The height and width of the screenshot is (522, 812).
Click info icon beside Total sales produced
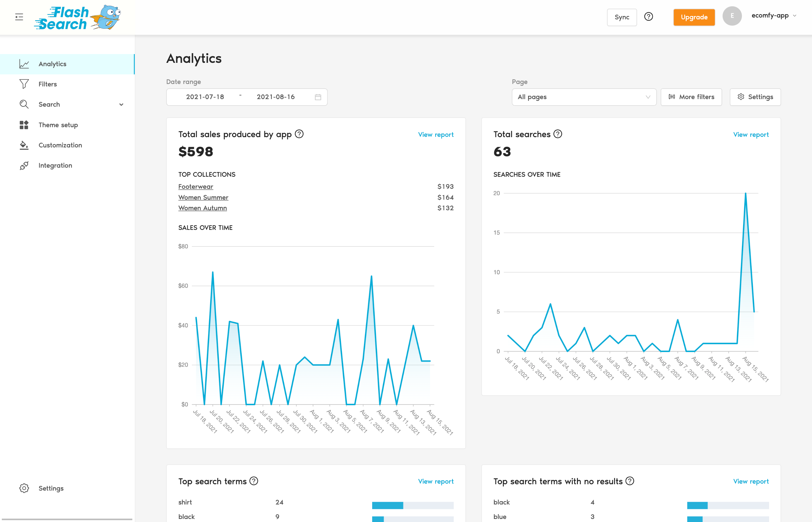(x=299, y=134)
